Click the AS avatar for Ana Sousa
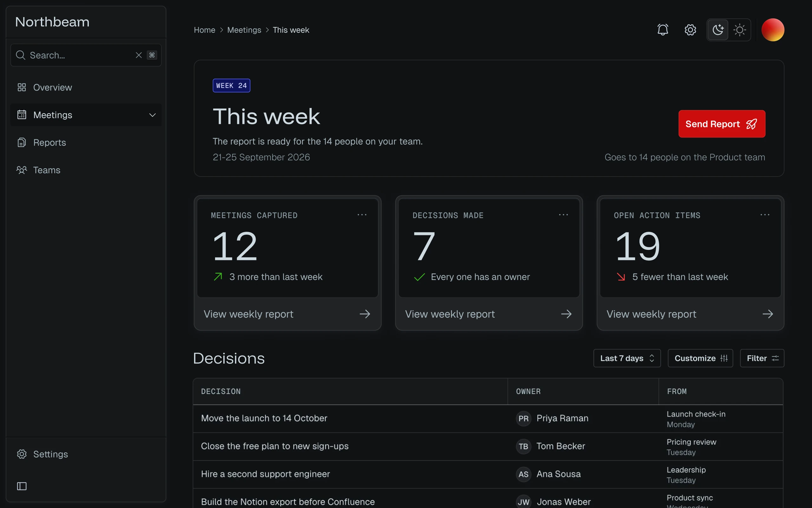Screen dimensions: 812x508 (523, 474)
